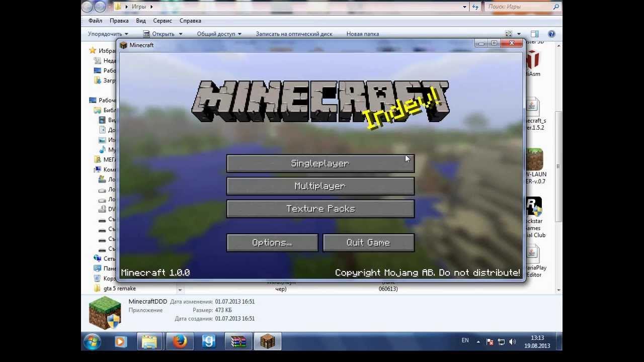Screen dimensions: 644x362
Task: Launch Firefox from the taskbar
Action: [179, 342]
